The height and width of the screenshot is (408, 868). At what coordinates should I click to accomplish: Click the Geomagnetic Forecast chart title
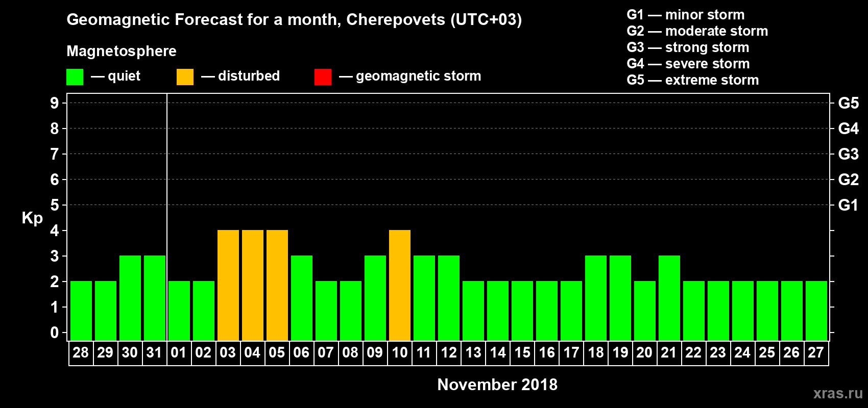[x=294, y=20]
